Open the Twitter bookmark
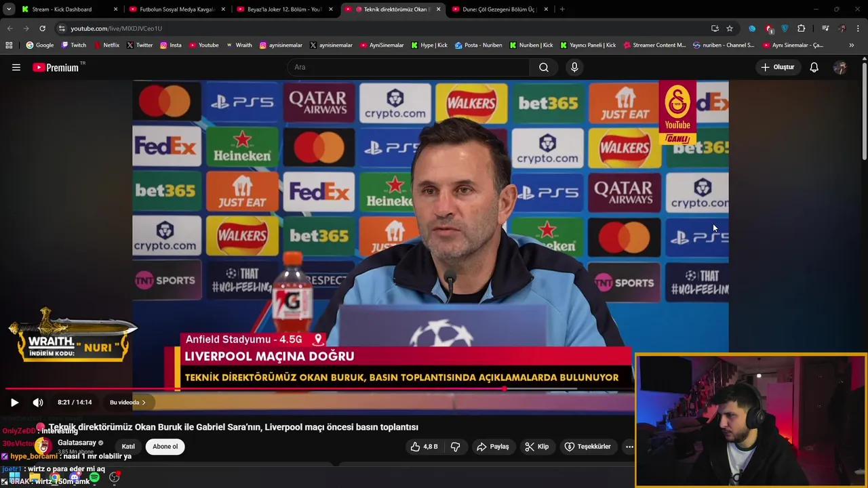Image resolution: width=868 pixels, height=488 pixels. (x=139, y=45)
